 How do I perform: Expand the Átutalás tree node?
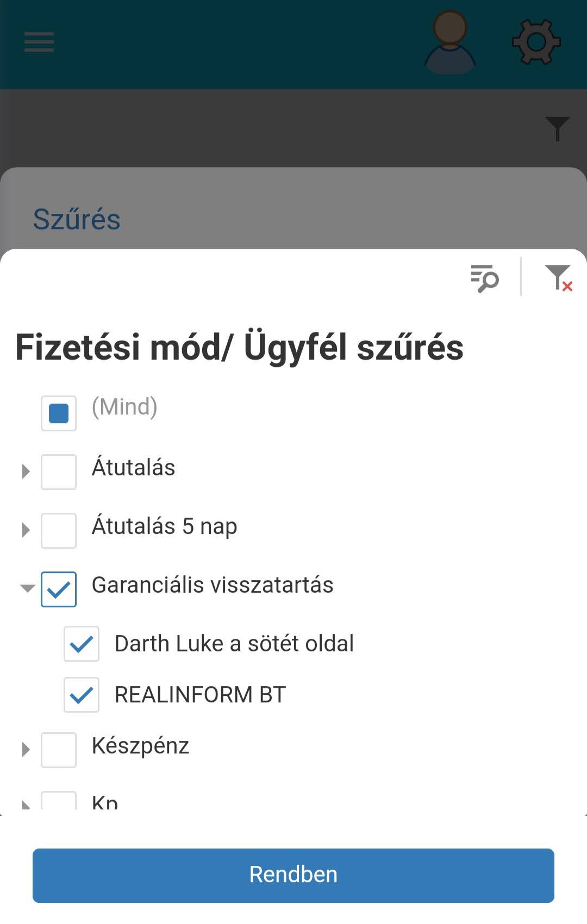pyautogui.click(x=26, y=472)
